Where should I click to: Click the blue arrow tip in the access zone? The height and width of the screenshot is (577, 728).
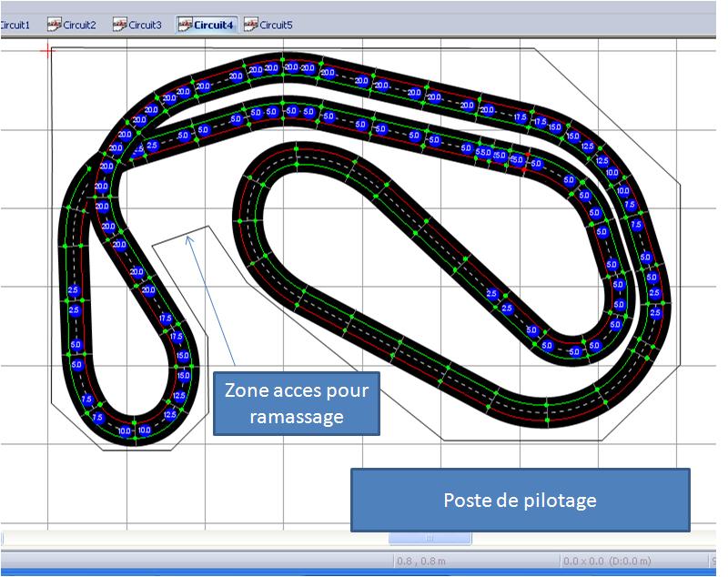(x=188, y=238)
